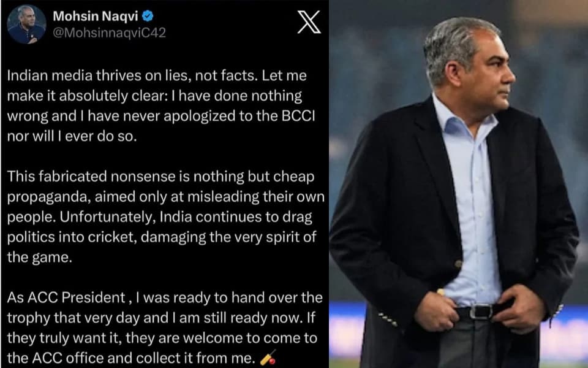
Task: Click the X logo
Action: tap(308, 23)
